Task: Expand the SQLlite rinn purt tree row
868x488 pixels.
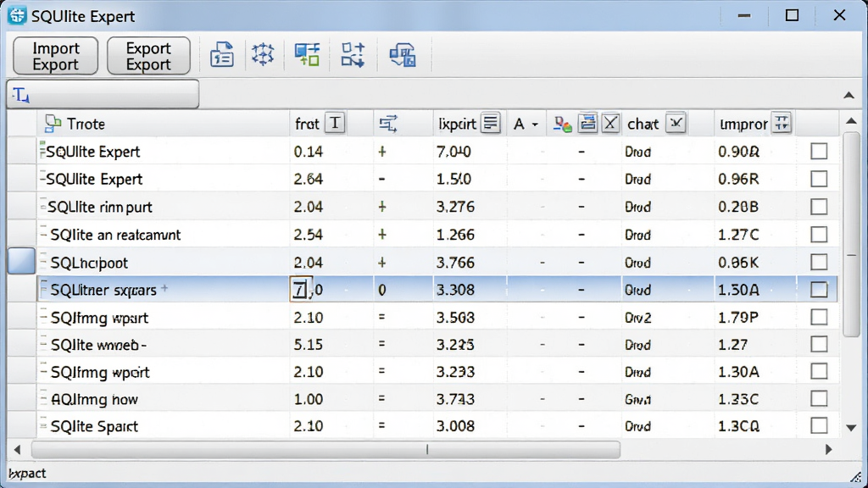Action: coord(43,206)
